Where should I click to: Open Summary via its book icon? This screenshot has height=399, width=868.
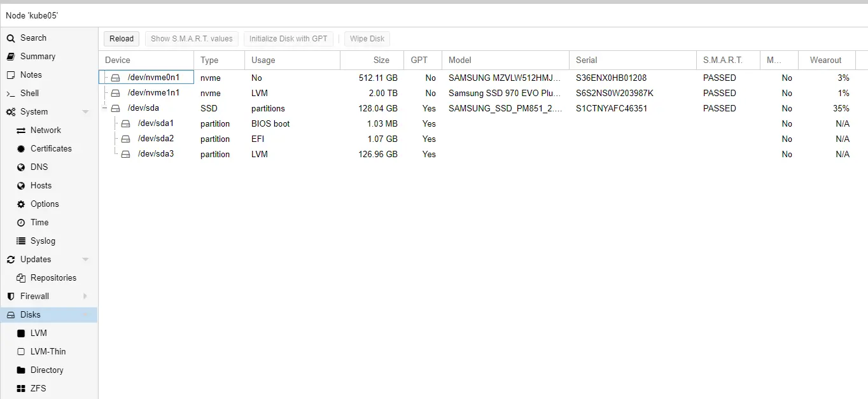[x=11, y=57]
